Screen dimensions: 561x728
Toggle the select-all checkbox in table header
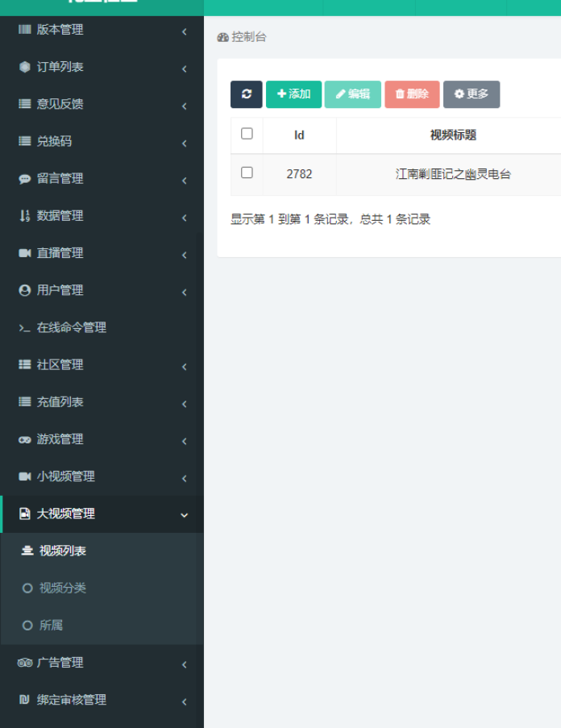pos(247,134)
